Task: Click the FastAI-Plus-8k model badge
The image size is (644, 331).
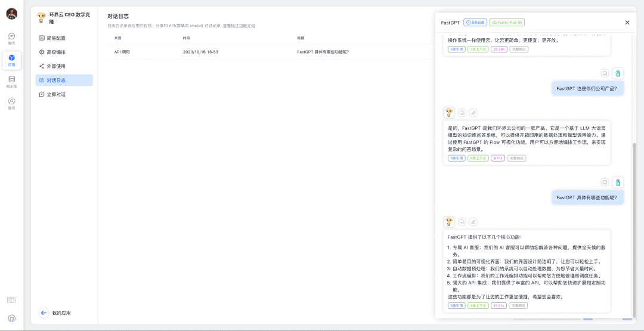Action: (507, 23)
